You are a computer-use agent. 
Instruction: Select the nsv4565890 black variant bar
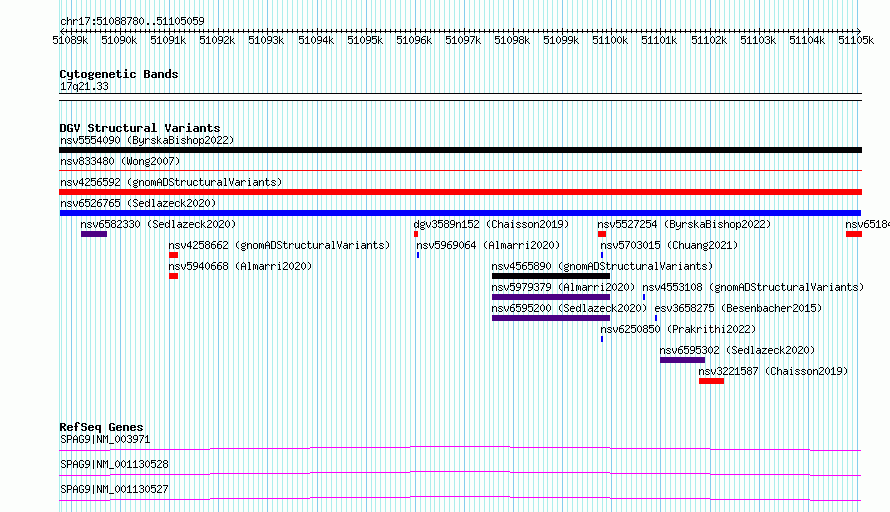point(551,276)
